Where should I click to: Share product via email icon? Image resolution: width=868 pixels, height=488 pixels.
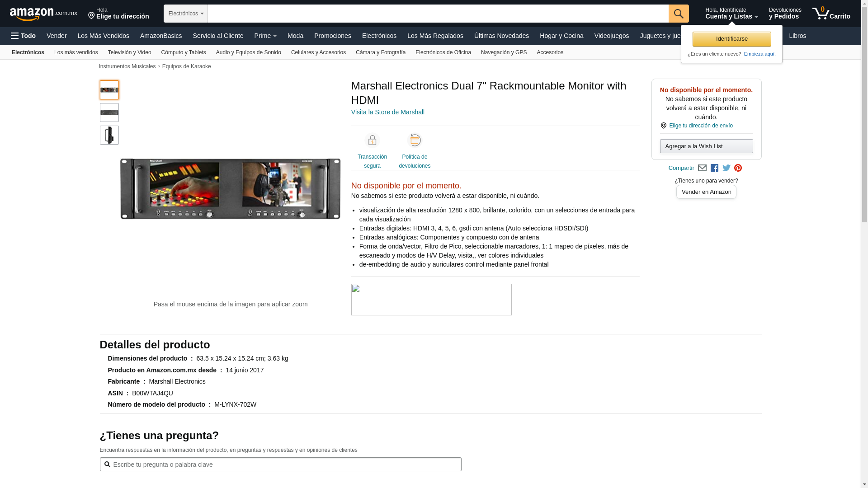pos(702,168)
